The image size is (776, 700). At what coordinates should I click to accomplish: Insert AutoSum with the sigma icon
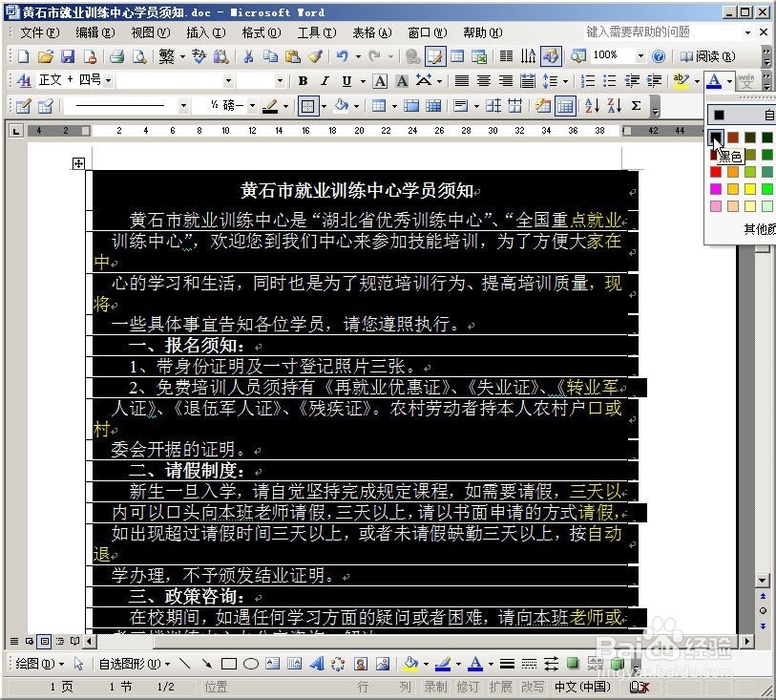coord(637,105)
